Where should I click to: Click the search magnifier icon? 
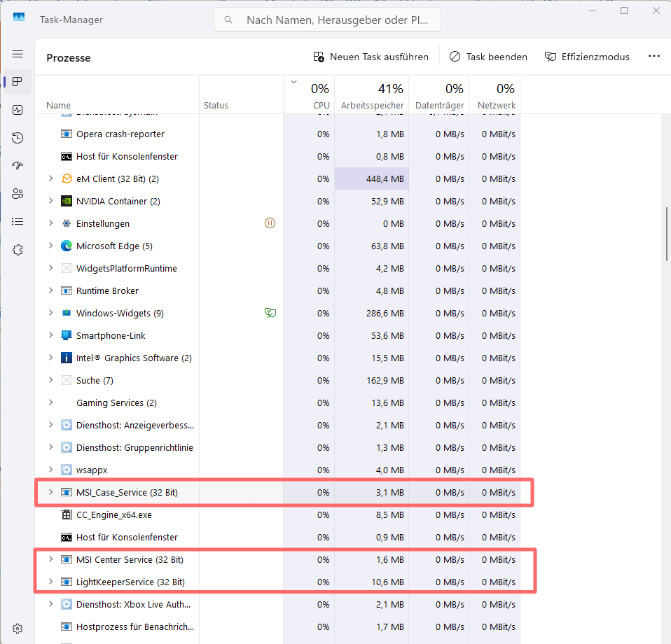tap(228, 20)
